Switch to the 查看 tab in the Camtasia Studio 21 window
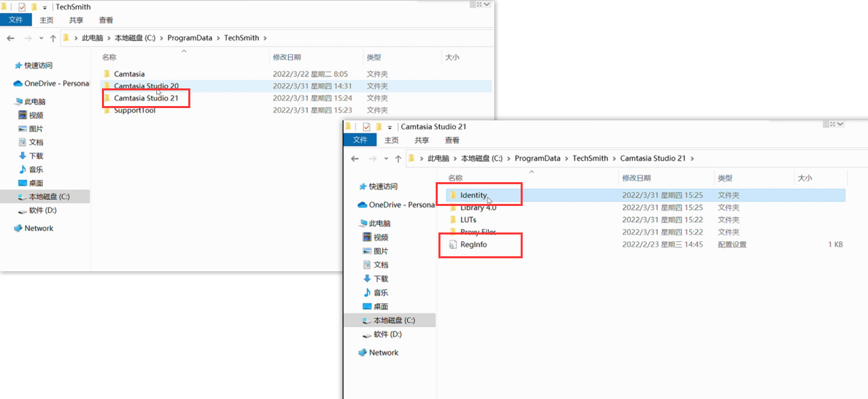868x399 pixels. [452, 140]
